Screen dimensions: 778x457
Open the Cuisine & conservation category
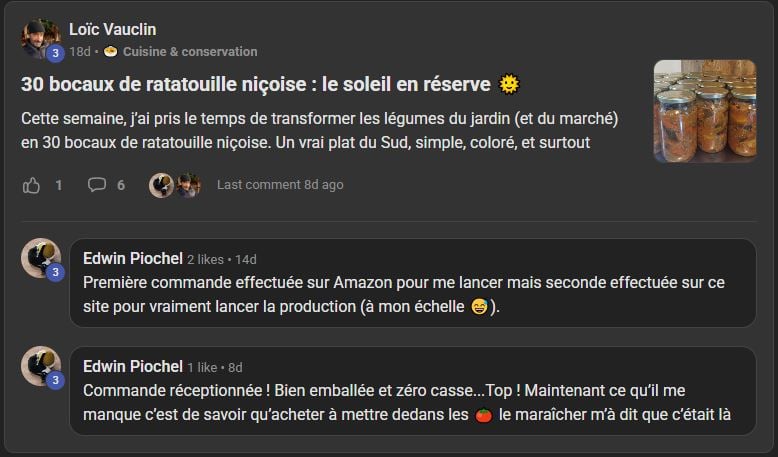pyautogui.click(x=190, y=52)
